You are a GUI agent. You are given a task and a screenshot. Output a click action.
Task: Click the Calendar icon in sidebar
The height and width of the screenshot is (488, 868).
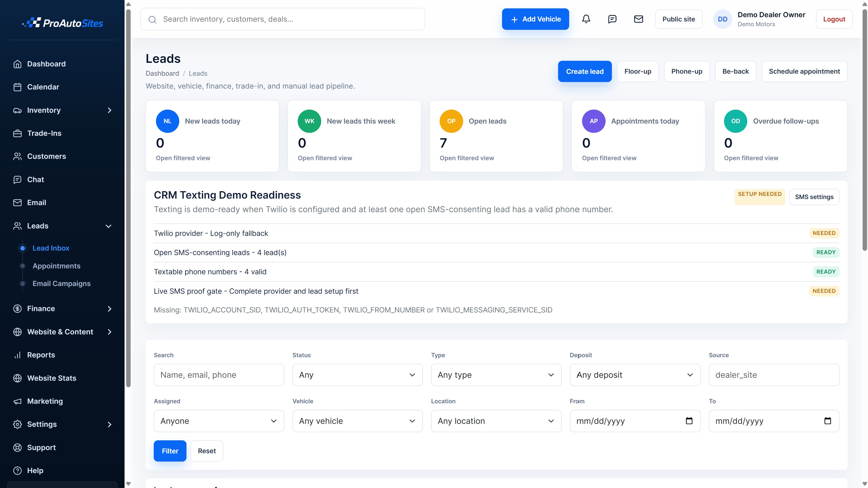click(x=17, y=87)
